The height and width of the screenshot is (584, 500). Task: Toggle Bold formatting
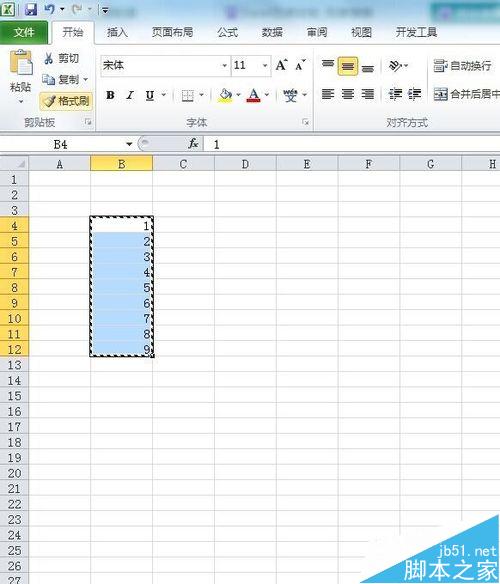pyautogui.click(x=110, y=95)
